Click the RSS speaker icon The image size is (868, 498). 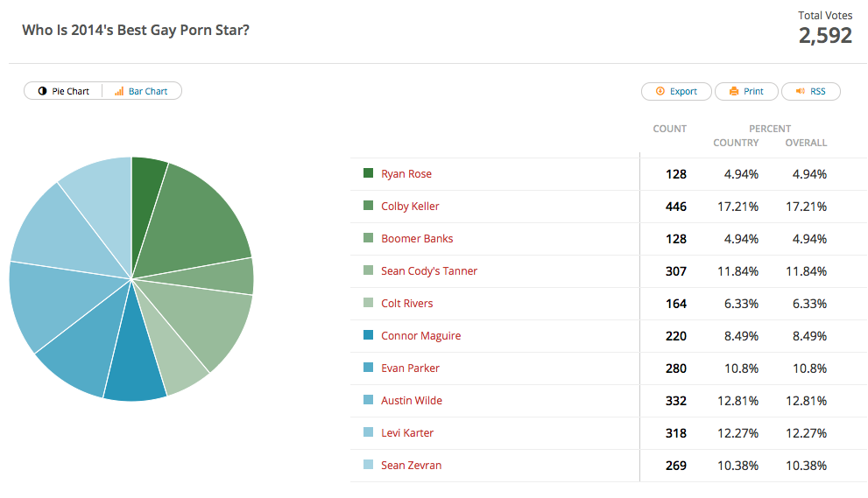(x=801, y=91)
